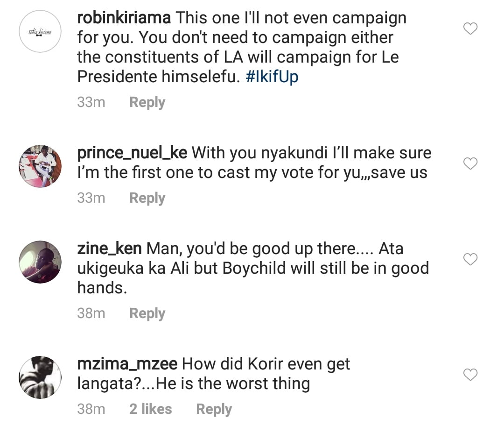Screen dimensions: 504x426
Task: Reply to prince_nuel_ke's vote comment
Action: pos(147,198)
